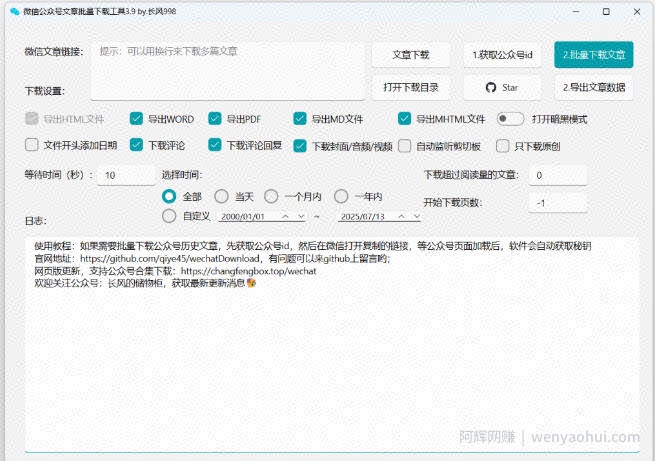Screen dimensions: 655x461
Task: Uncheck 导出PDF option
Action: coord(215,119)
